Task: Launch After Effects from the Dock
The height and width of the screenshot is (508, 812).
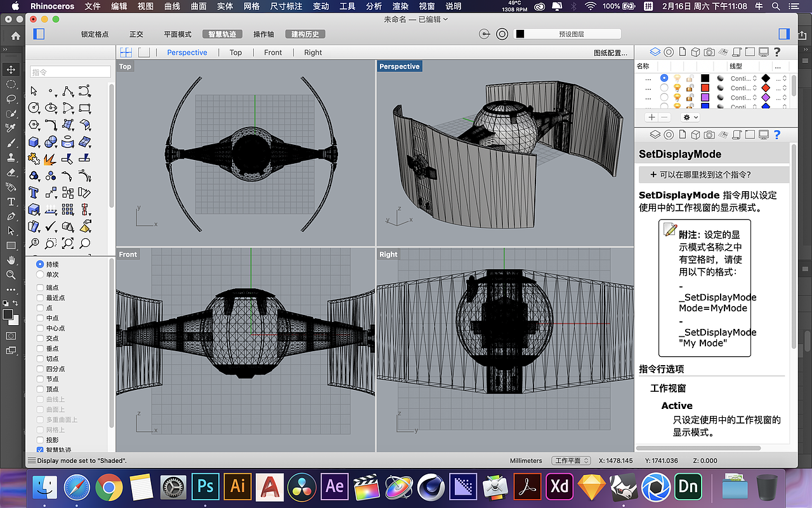Action: point(335,487)
